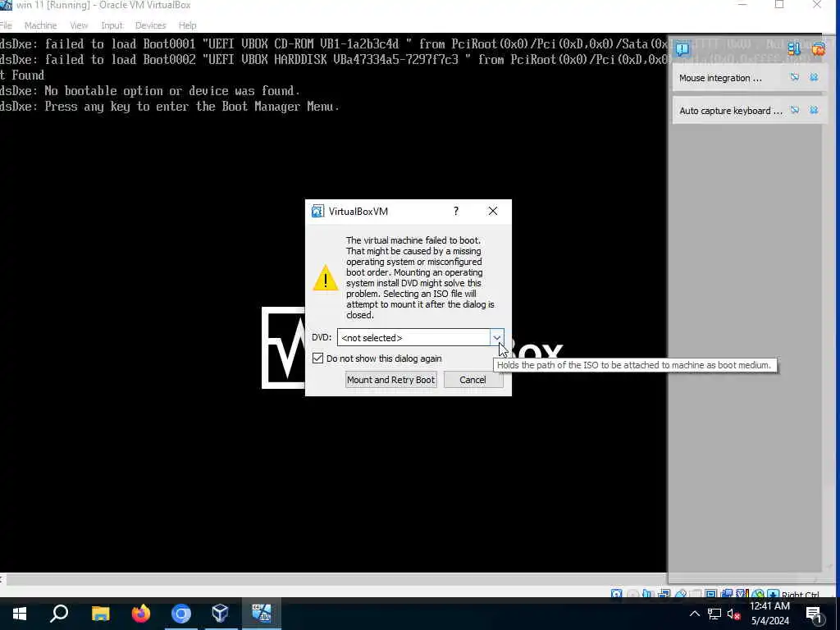
Task: Open VirtualBox Manager cube icon on taskbar
Action: pyautogui.click(x=221, y=614)
